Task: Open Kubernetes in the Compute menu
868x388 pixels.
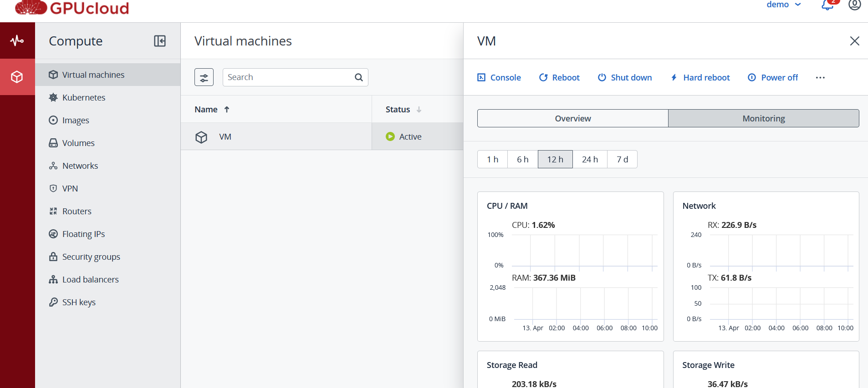Action: 84,97
